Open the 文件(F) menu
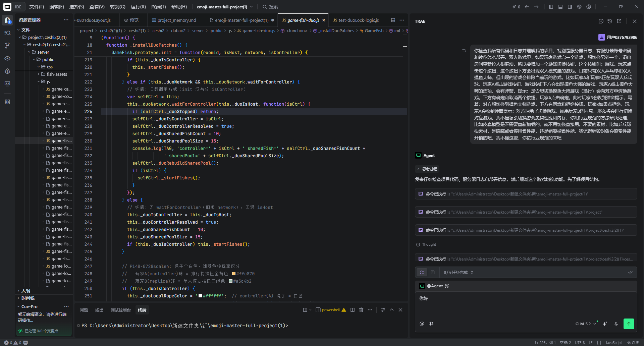Image resolution: width=644 pixels, height=346 pixels. 37,7
